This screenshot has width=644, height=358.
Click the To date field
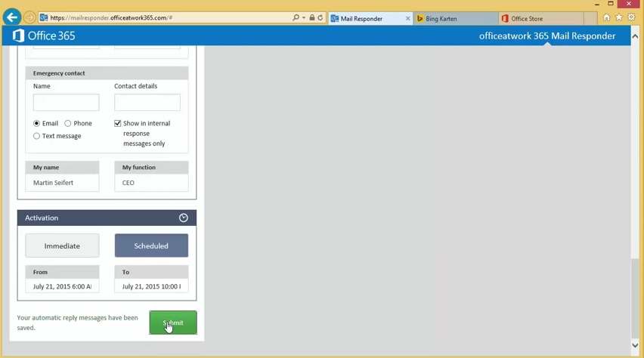[151, 286]
